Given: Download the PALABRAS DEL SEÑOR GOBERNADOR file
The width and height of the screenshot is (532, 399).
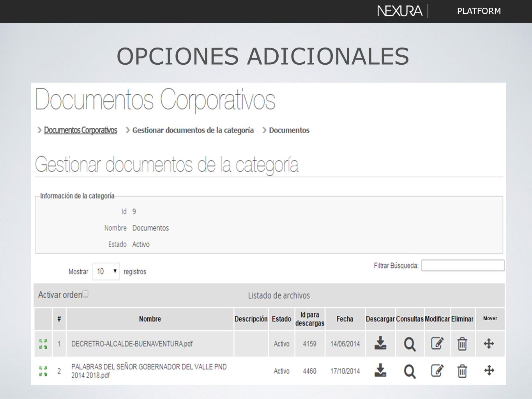Looking at the screenshot, I should click(x=380, y=370).
